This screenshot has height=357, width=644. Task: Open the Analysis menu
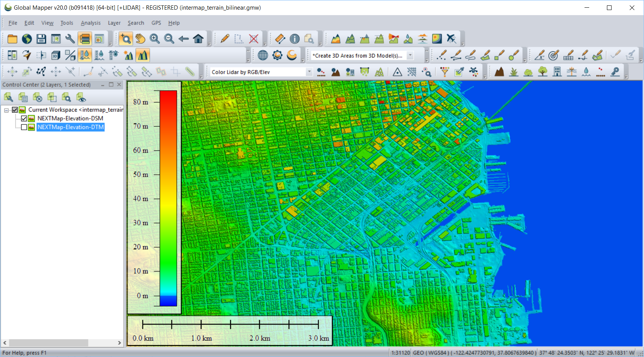pos(90,23)
